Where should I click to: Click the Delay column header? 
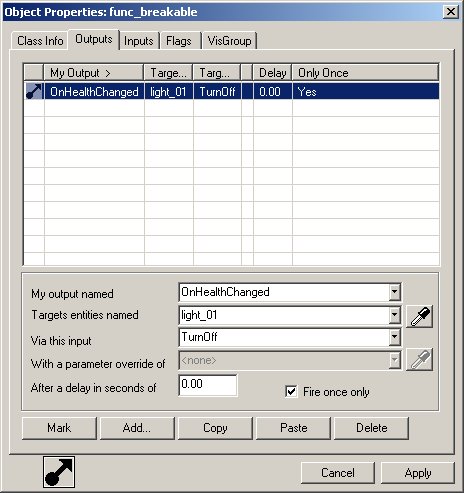(272, 72)
